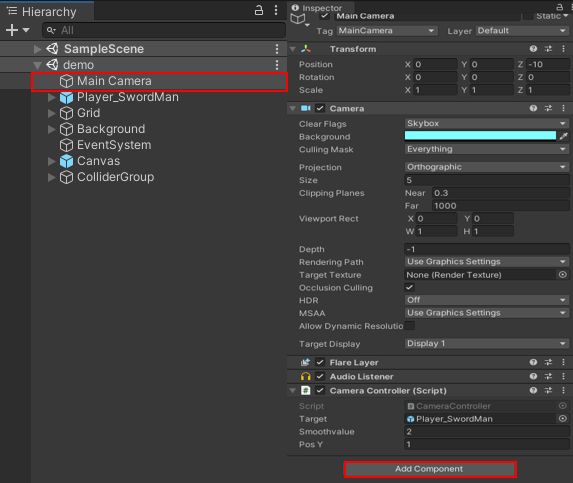This screenshot has width=573, height=483.
Task: Open the Clear Flags Skybox dropdown
Action: click(x=487, y=123)
